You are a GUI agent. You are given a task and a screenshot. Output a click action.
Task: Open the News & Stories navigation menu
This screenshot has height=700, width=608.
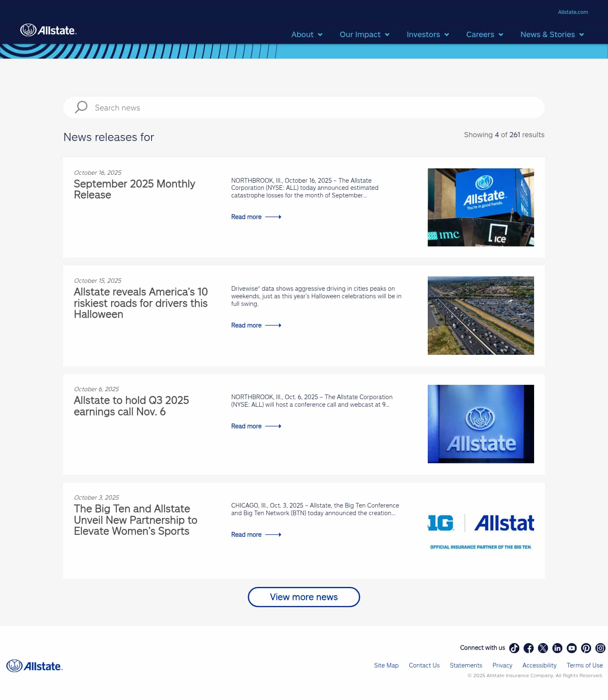tap(552, 35)
